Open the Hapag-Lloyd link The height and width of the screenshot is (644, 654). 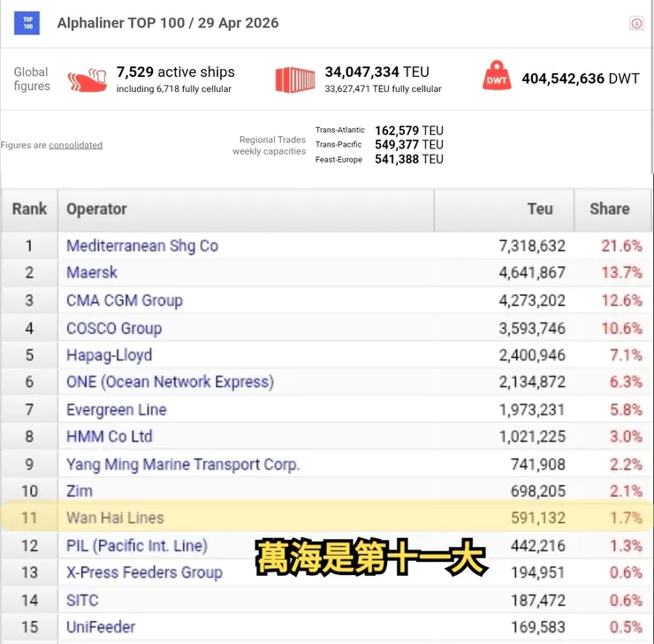click(x=109, y=355)
